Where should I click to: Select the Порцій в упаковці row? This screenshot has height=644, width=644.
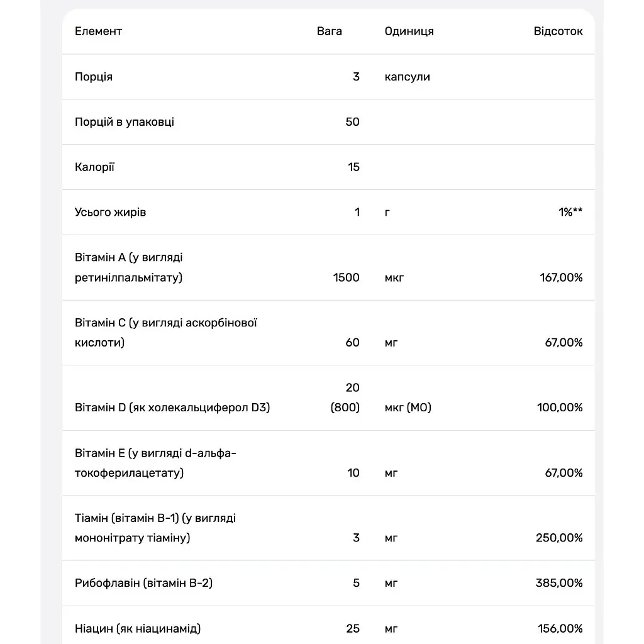(x=328, y=122)
